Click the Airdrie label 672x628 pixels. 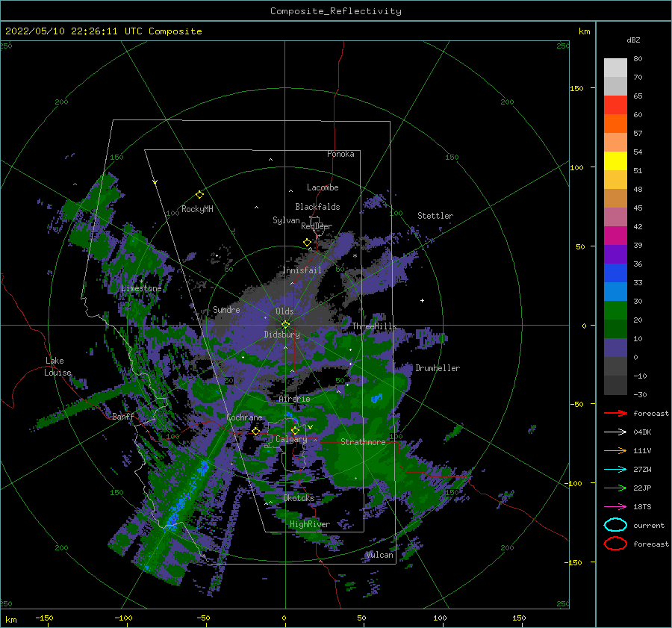294,399
